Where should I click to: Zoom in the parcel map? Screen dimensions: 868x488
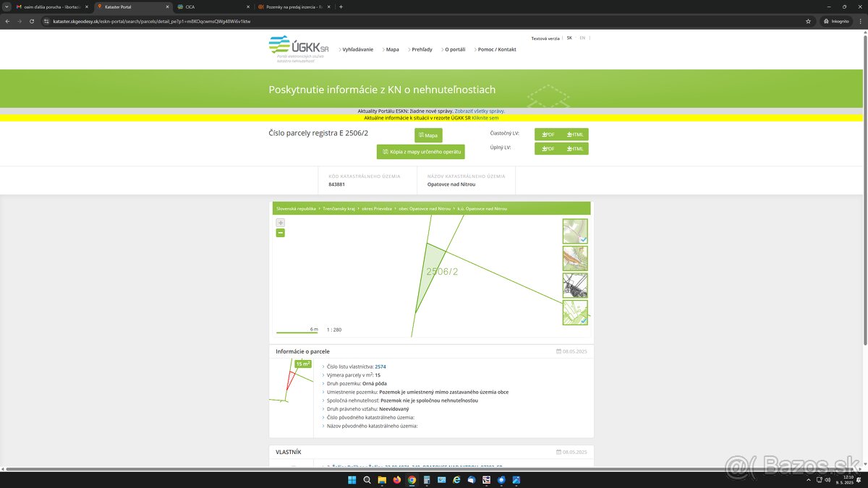(280, 223)
